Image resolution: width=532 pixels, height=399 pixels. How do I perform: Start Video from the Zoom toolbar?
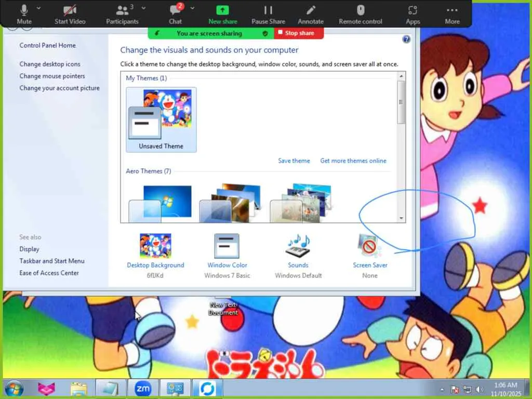pyautogui.click(x=70, y=14)
